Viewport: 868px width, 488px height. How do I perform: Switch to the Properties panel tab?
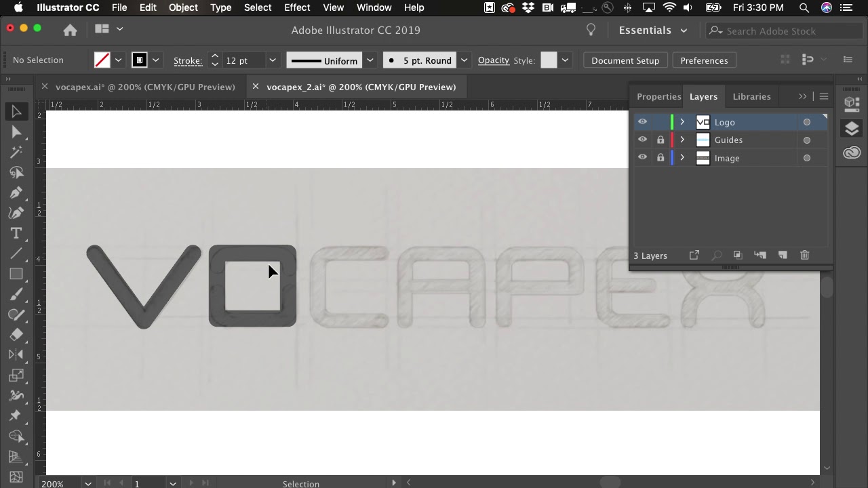(658, 96)
